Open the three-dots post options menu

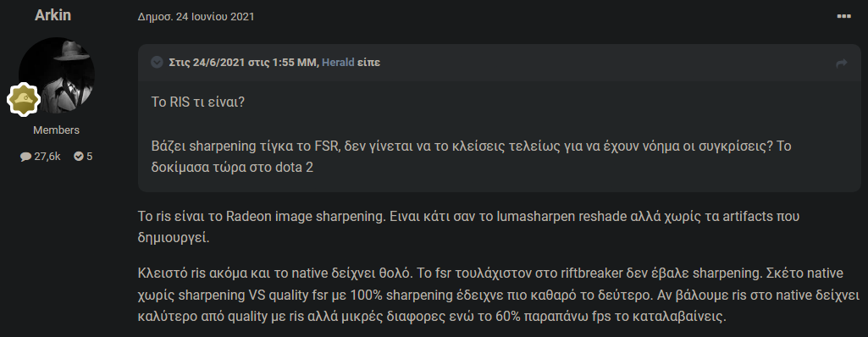(x=843, y=17)
